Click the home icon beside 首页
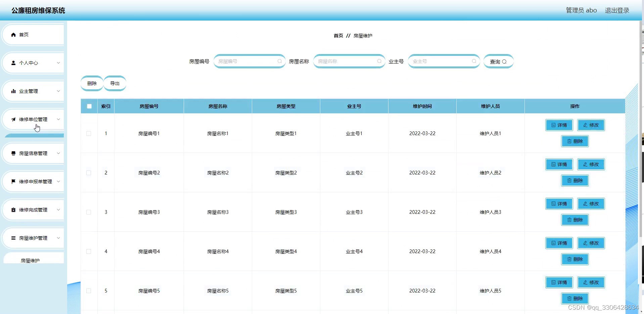This screenshot has height=314, width=644. [13, 35]
